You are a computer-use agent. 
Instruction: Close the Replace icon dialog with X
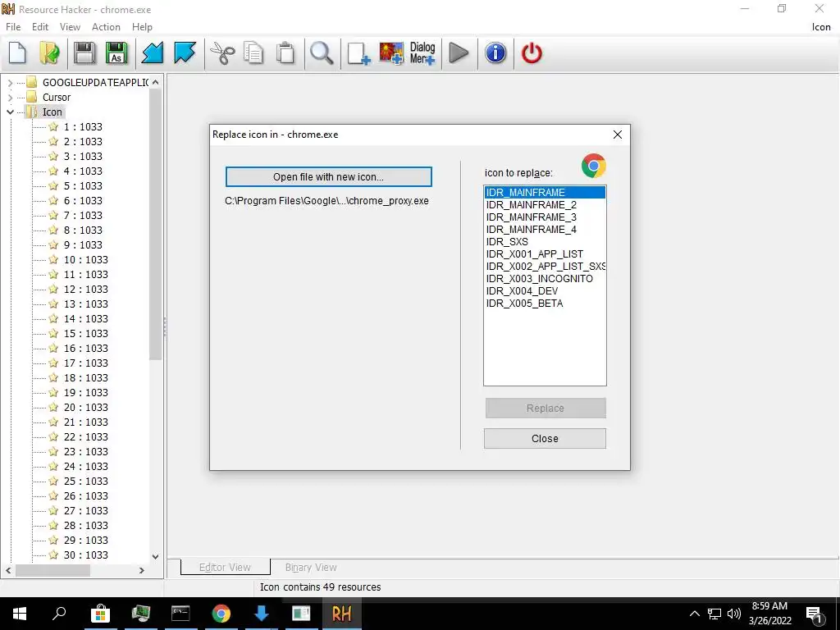pos(617,135)
